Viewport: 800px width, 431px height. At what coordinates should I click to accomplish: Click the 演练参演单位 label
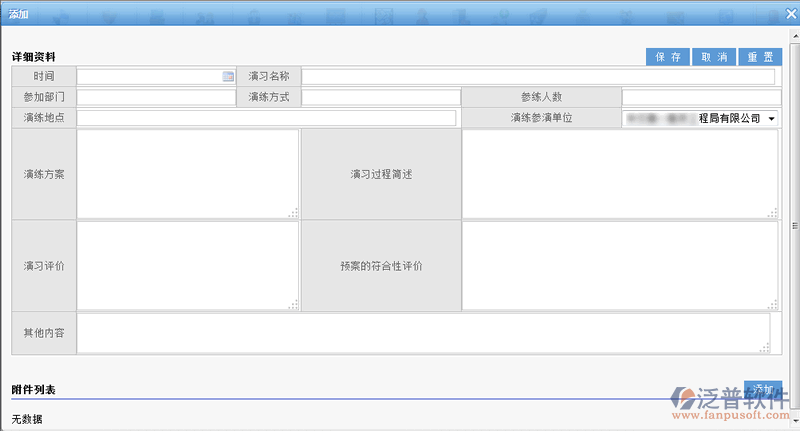click(541, 118)
